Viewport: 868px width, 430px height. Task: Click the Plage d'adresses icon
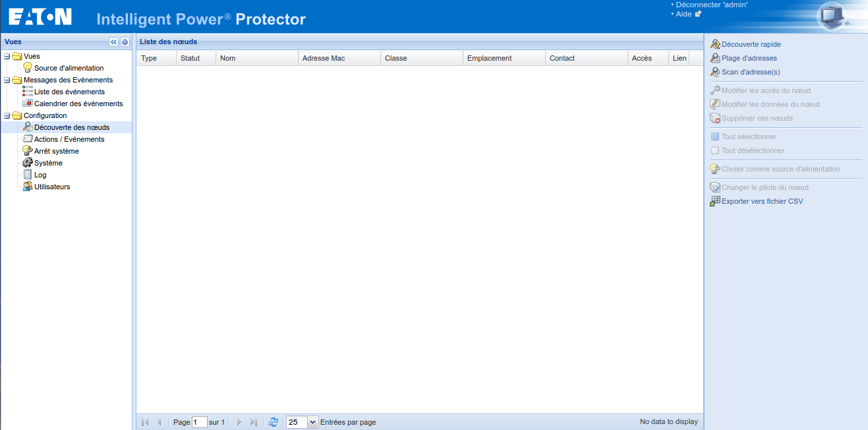pos(715,58)
